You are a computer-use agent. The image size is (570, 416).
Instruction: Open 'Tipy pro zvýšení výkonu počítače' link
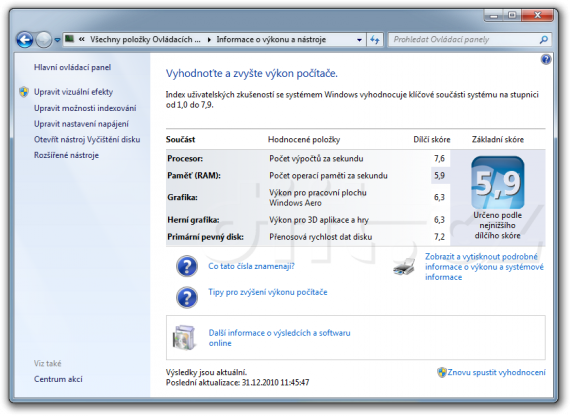[x=268, y=292]
